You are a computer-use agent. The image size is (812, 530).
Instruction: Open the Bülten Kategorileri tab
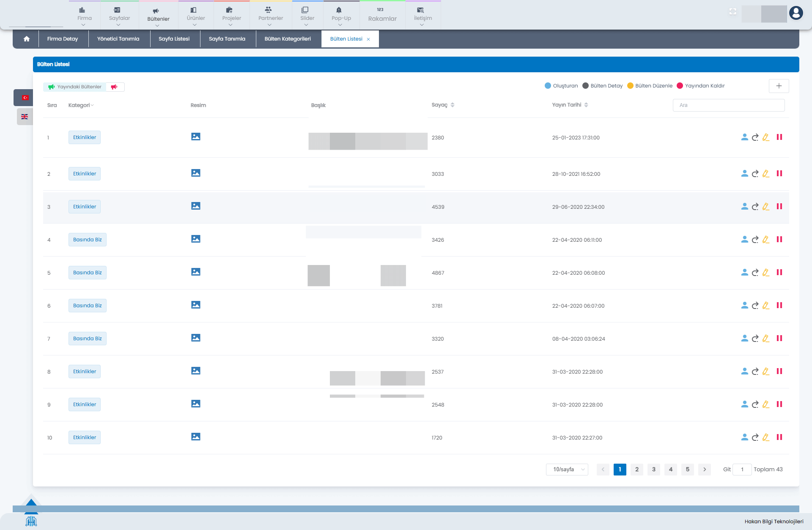(288, 39)
